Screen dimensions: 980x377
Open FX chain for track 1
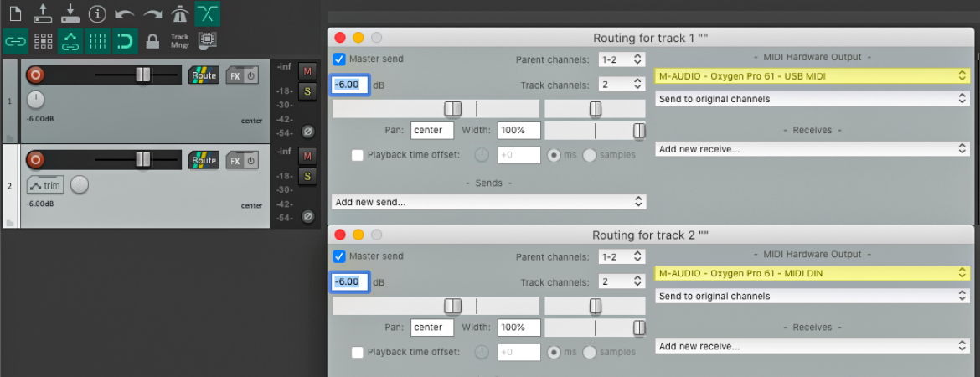[235, 75]
